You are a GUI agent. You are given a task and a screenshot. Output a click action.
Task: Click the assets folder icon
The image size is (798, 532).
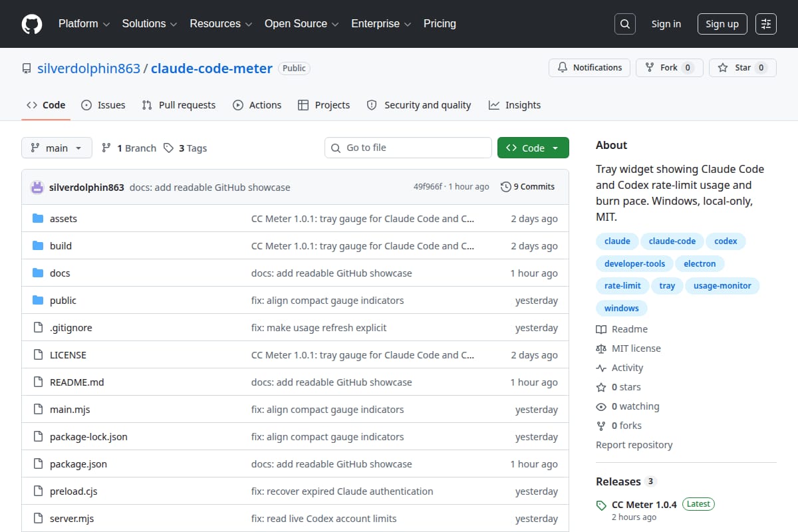[38, 219]
